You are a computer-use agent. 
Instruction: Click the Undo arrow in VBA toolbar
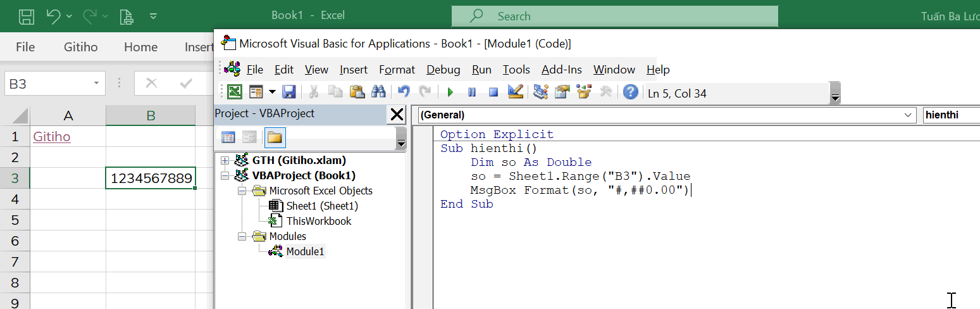404,92
